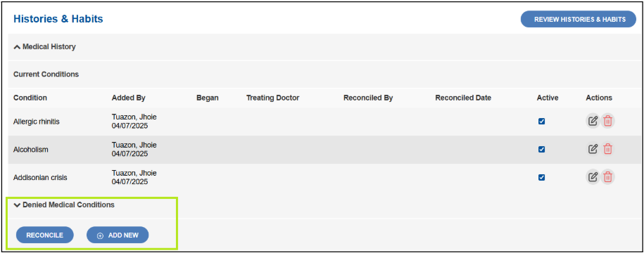Viewport: 644px width, 253px height.
Task: Delete the Allergic rhinitis condition
Action: click(x=608, y=121)
